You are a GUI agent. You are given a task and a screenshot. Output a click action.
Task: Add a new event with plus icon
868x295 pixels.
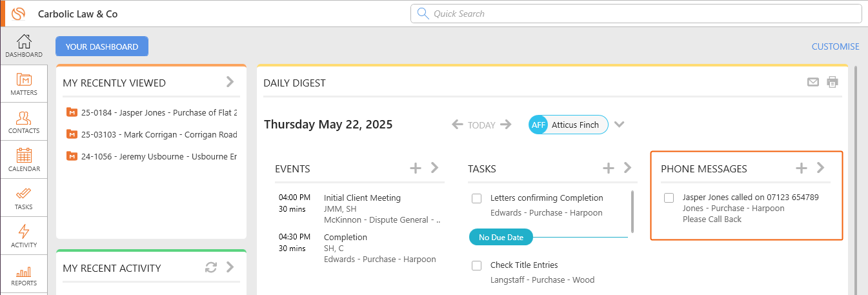click(416, 168)
